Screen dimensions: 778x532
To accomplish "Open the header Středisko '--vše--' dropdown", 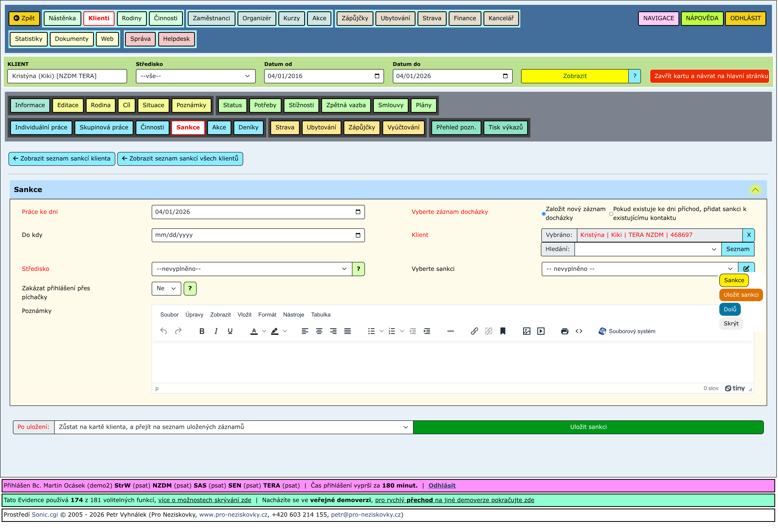I will (x=195, y=76).
